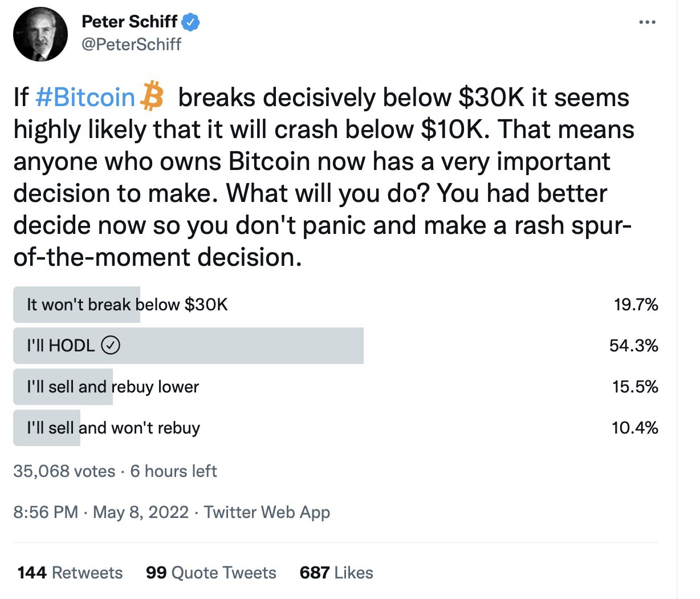View the 99 Quote Tweets

pyautogui.click(x=211, y=573)
